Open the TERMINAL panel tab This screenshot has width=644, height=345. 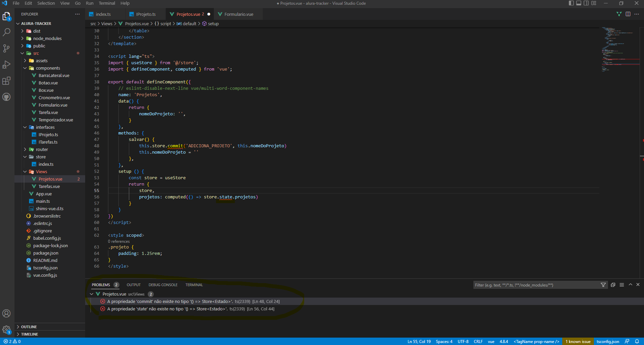point(194,285)
